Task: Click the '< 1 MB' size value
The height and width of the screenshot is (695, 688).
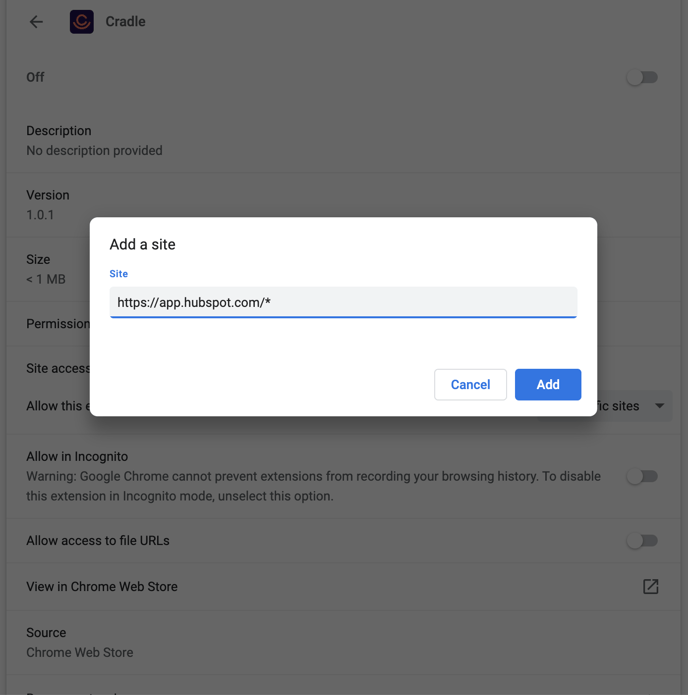Action: (x=46, y=279)
